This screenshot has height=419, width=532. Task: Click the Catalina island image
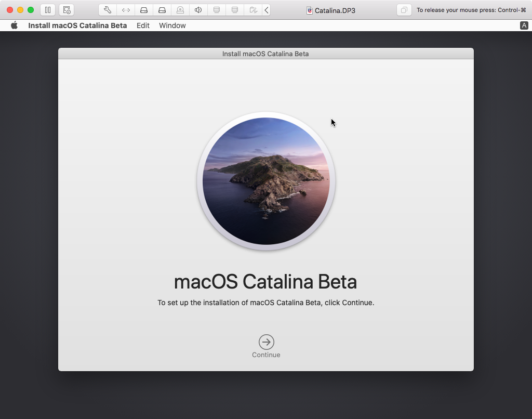click(266, 181)
